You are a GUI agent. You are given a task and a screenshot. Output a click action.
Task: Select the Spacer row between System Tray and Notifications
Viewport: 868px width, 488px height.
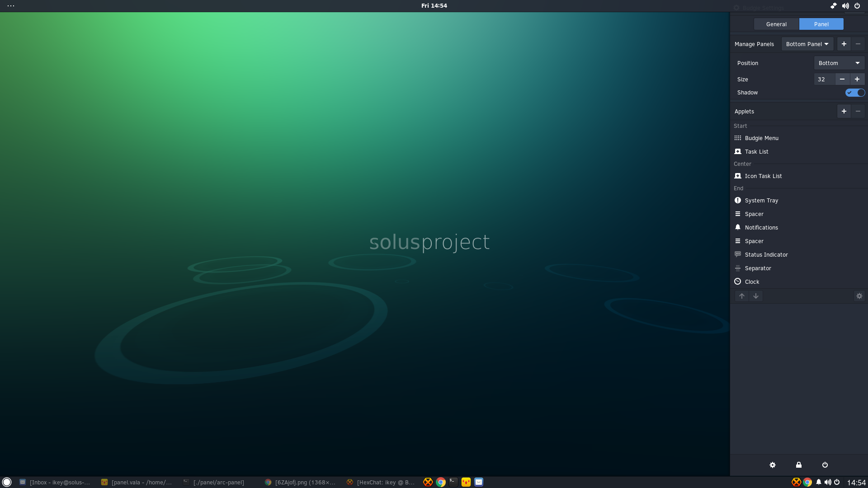click(x=799, y=214)
